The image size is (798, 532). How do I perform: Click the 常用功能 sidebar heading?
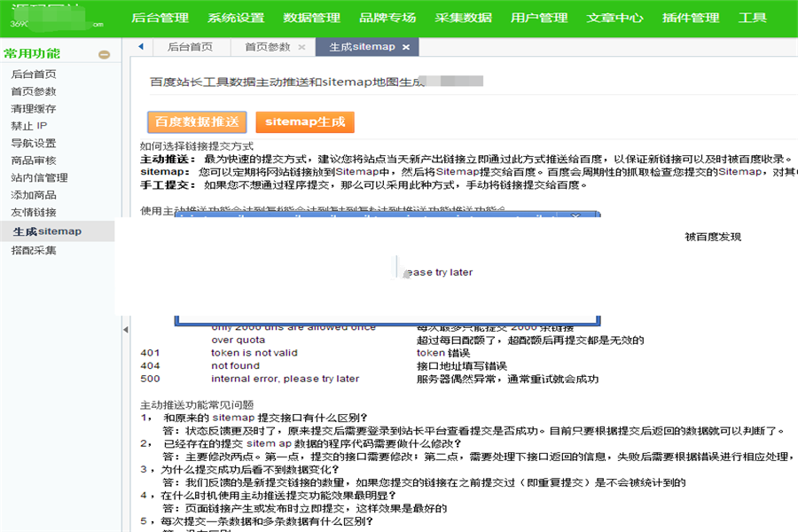coord(32,53)
